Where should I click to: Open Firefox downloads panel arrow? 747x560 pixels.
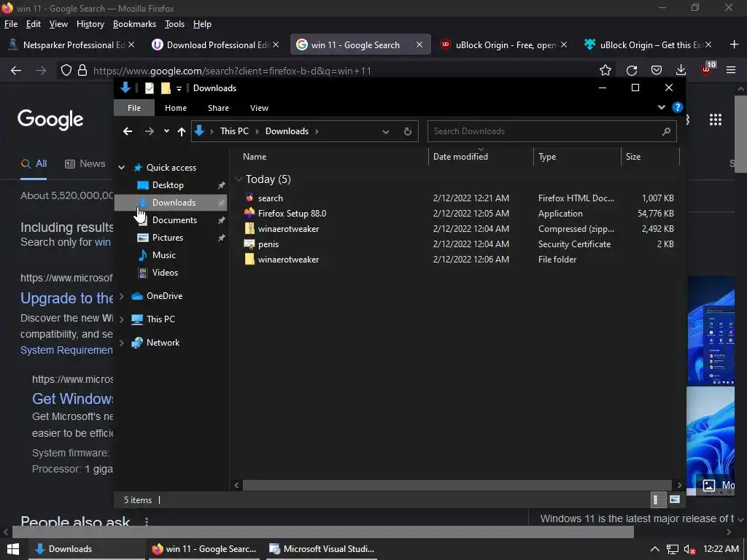[x=681, y=71]
